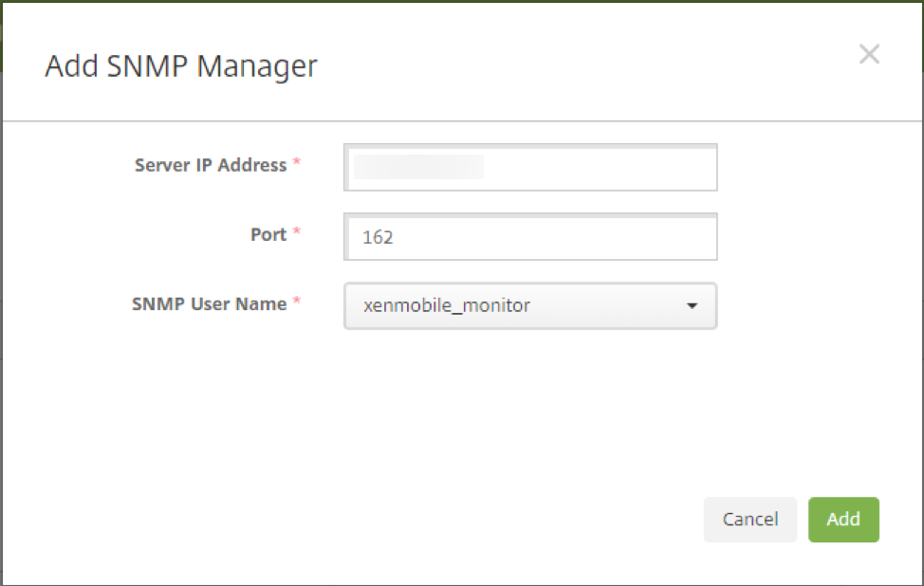Click the Port field label
This screenshot has height=586, width=924.
268,234
